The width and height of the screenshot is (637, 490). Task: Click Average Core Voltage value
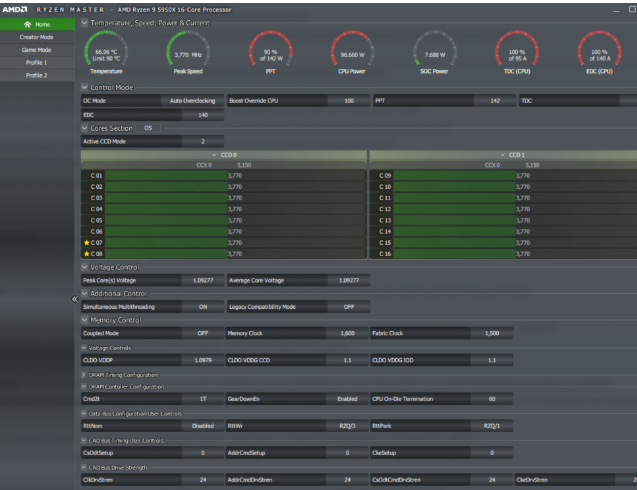pos(349,281)
